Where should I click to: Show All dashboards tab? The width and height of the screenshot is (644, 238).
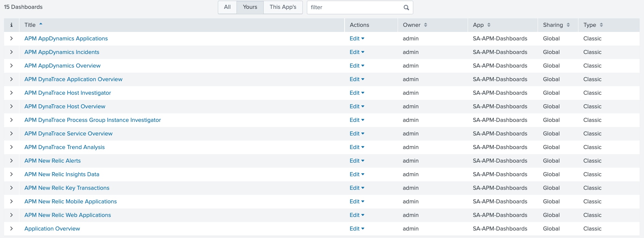tap(227, 7)
